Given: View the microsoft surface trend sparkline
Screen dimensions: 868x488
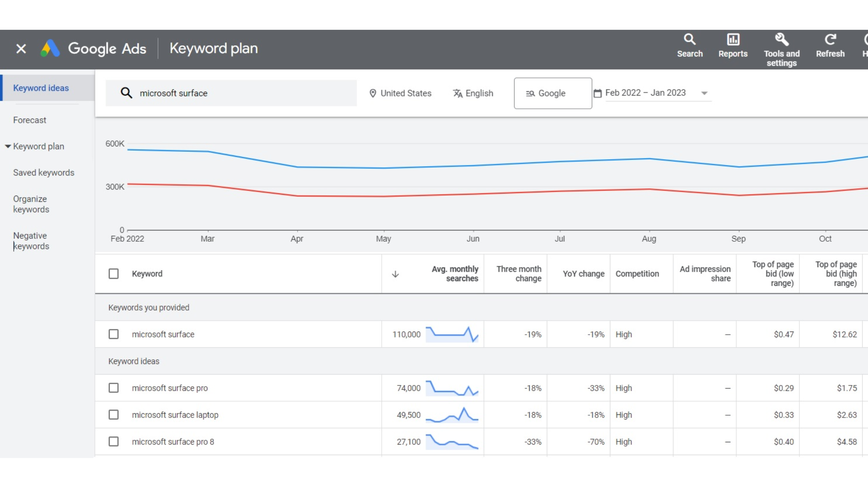Looking at the screenshot, I should (x=452, y=334).
